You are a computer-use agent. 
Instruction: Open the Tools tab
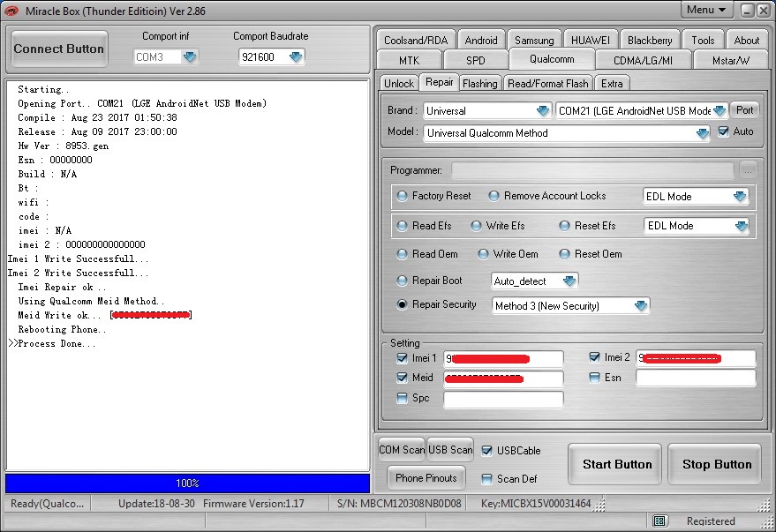[703, 40]
